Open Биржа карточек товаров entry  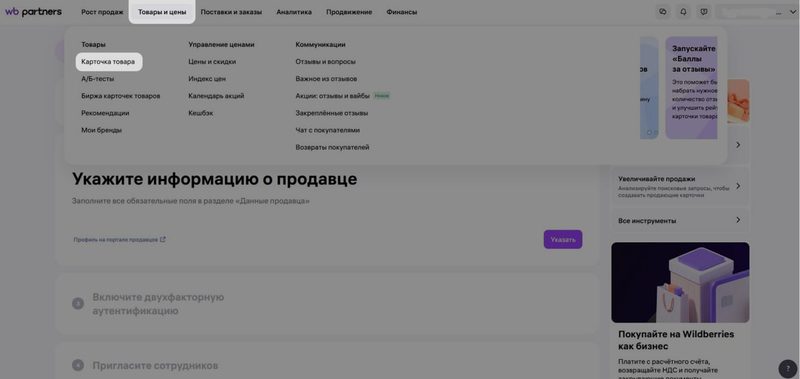120,96
